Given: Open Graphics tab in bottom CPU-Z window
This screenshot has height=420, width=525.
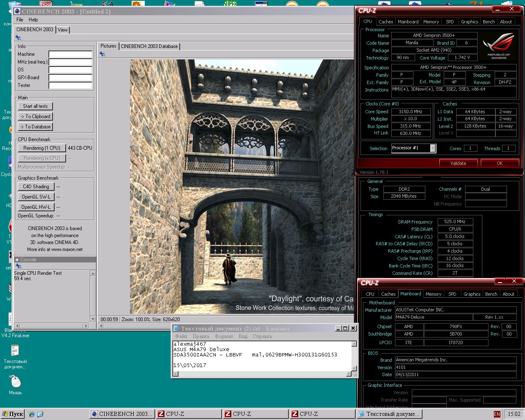Looking at the screenshot, I should [x=472, y=294].
